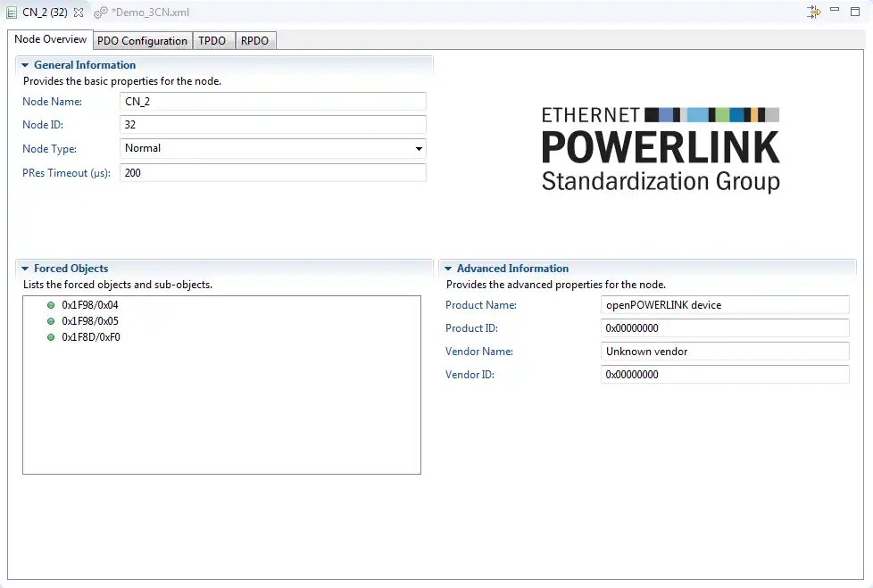The width and height of the screenshot is (873, 588).
Task: Minimize the editor pane
Action: coord(835,10)
